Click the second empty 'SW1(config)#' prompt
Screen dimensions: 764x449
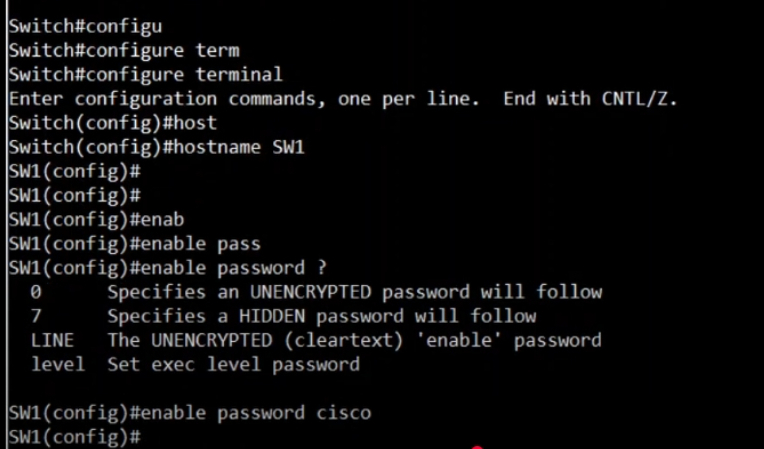[75, 196]
